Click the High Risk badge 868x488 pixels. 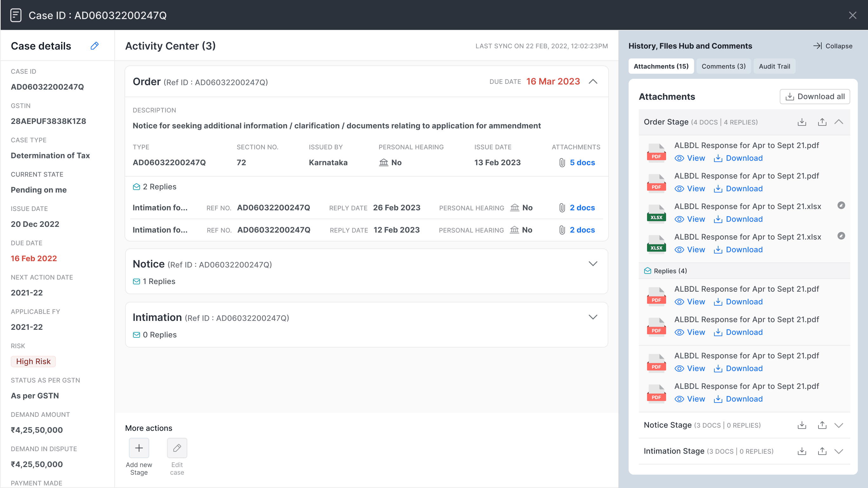[33, 362]
